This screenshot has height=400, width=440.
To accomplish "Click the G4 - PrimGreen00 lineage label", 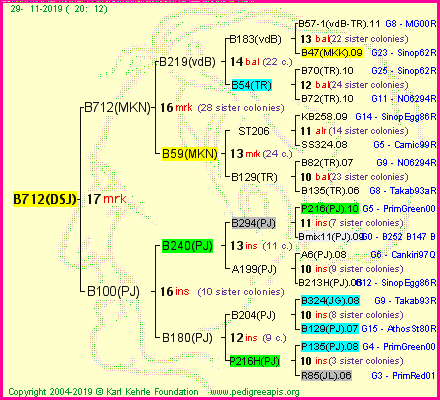I will pos(399,347).
